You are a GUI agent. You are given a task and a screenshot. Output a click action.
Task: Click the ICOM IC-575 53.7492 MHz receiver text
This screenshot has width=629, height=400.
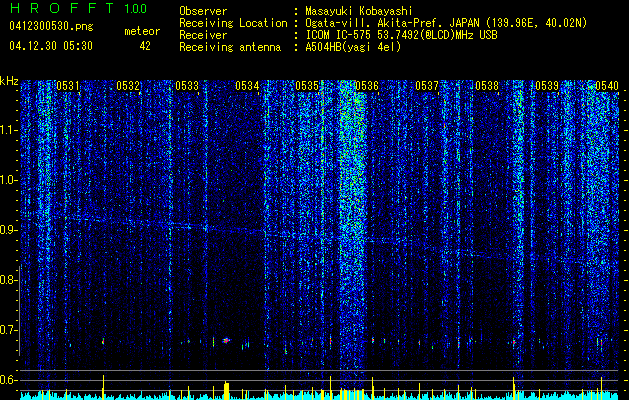click(x=401, y=35)
